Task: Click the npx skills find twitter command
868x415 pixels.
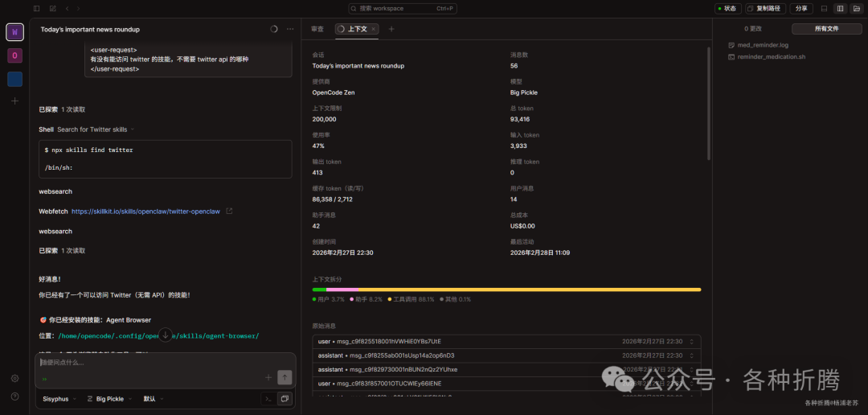Action: [89, 150]
